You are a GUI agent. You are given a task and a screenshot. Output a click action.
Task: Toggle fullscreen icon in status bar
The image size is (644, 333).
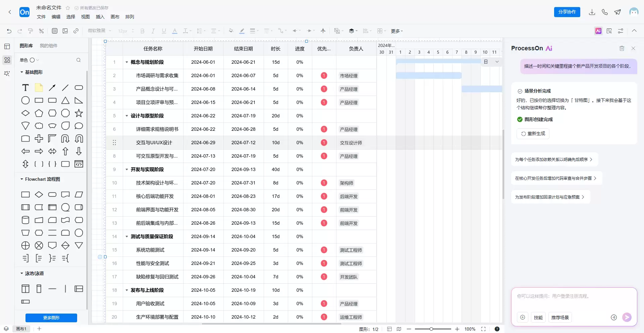point(483,329)
